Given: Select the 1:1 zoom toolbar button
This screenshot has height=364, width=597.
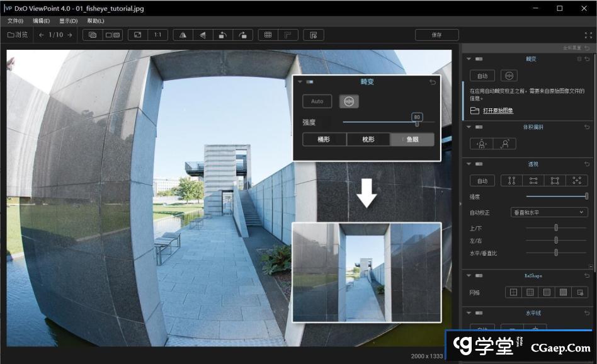Looking at the screenshot, I should pos(157,35).
